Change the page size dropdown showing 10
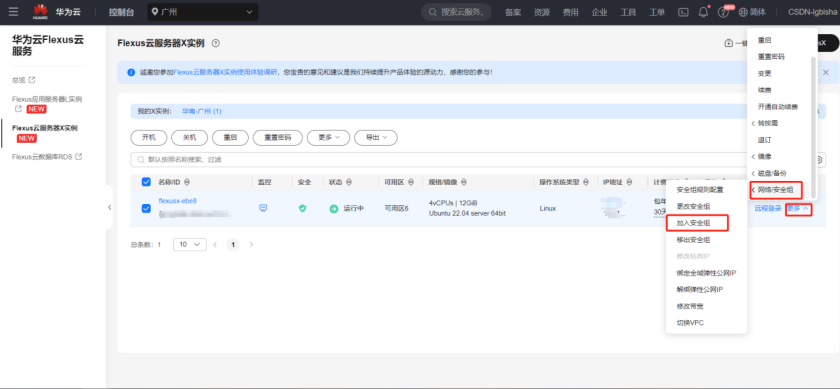 click(190, 244)
